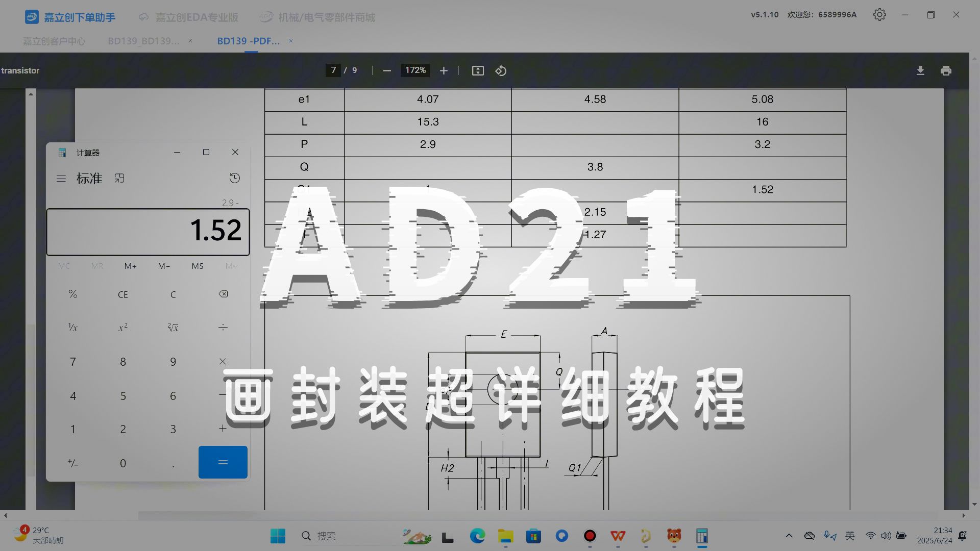
Task: Click calculator digit 7
Action: 73,362
